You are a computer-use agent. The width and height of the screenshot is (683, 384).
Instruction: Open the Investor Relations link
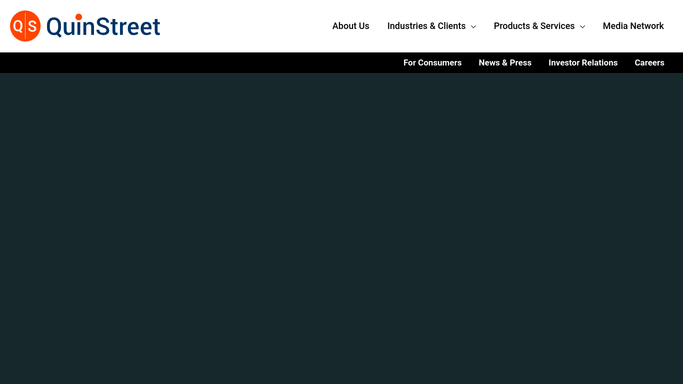coord(583,63)
